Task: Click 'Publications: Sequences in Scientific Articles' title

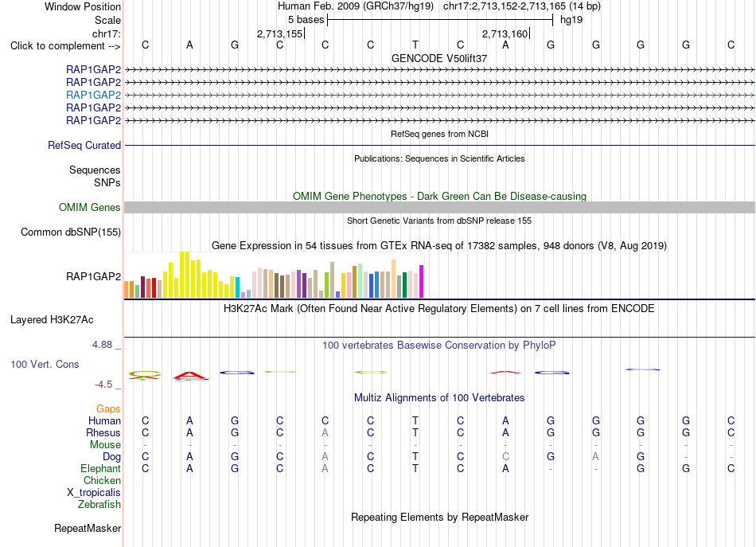Action: click(439, 158)
